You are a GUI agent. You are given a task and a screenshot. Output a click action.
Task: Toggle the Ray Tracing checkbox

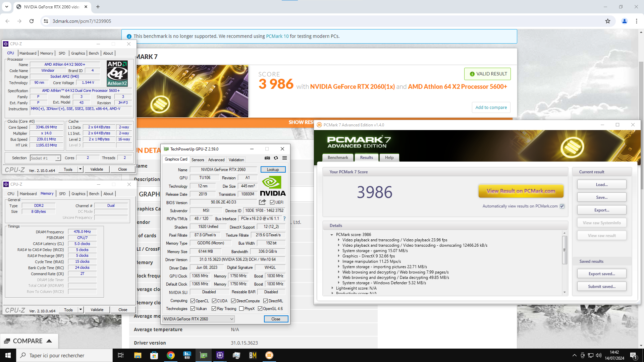tap(214, 309)
